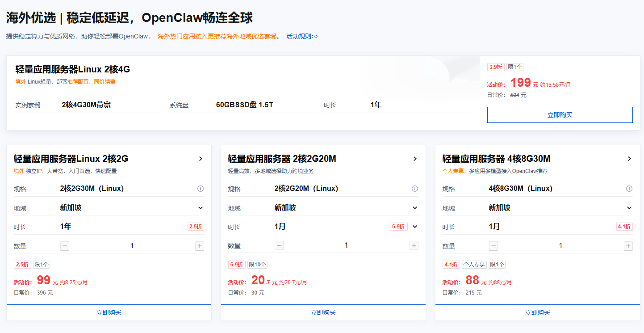644x333 pixels.
Task: Click 限10个 tag on 2核2G20M card
Action: point(258,265)
